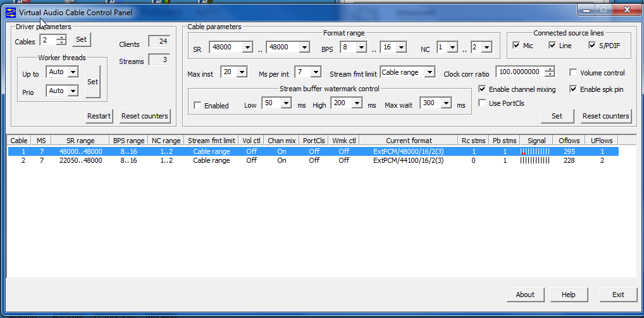The height and width of the screenshot is (318, 644).
Task: Click the Exit button
Action: pos(618,295)
